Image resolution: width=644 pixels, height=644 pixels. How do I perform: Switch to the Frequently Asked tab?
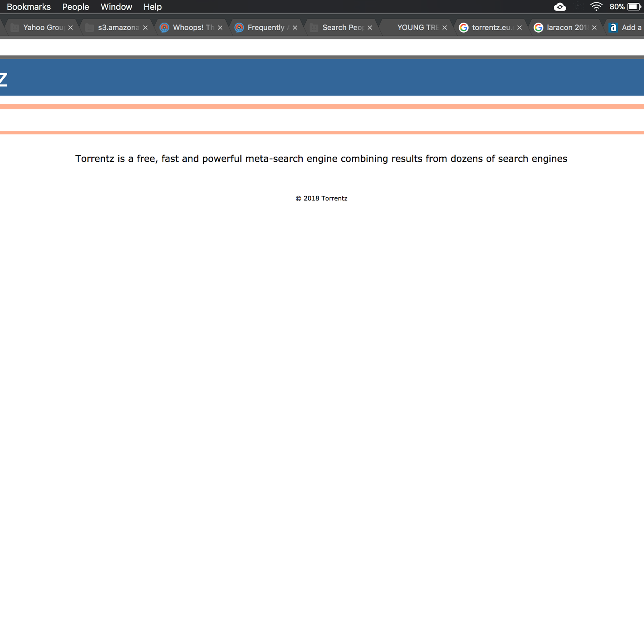(266, 27)
